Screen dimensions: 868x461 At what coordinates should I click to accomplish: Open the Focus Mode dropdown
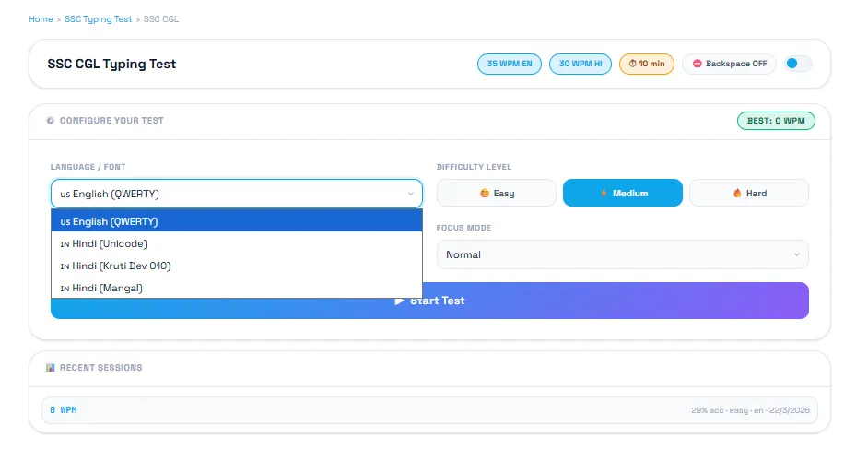click(622, 254)
